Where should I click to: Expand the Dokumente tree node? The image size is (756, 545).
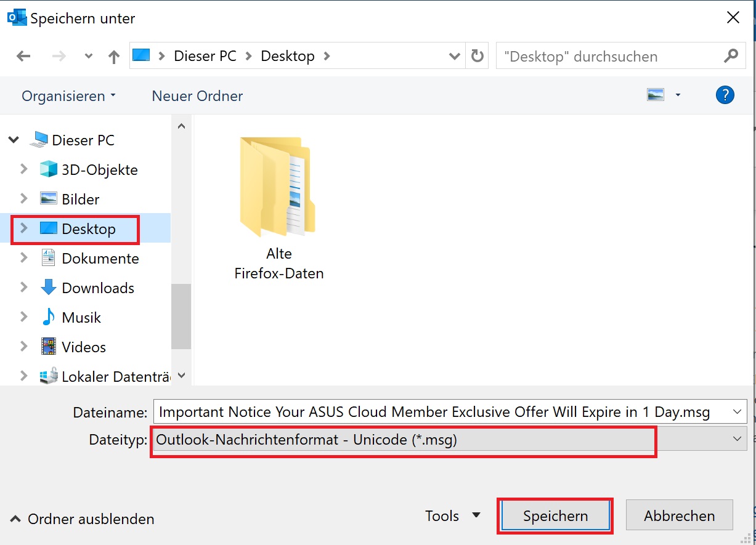click(x=24, y=258)
